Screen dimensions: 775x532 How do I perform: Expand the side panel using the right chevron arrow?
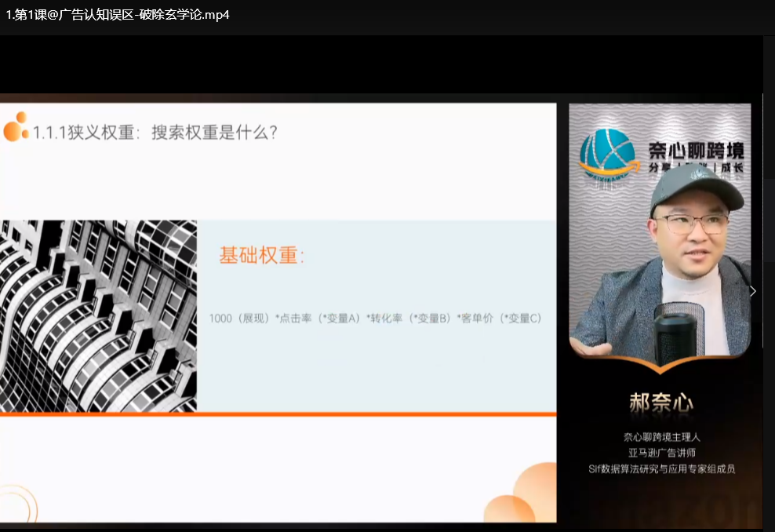(753, 291)
